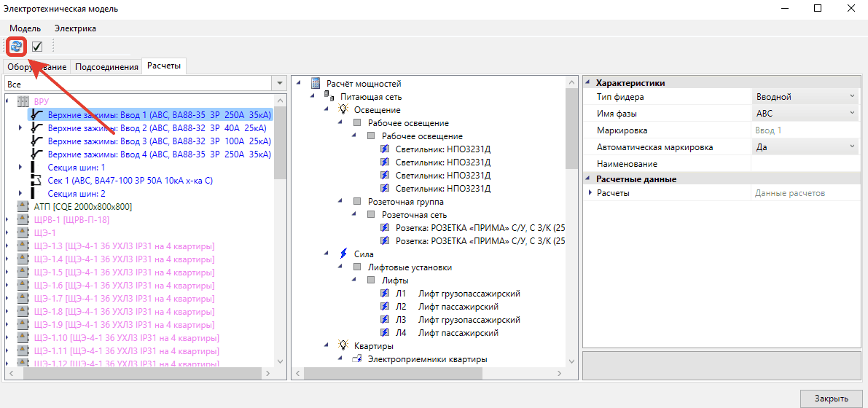Toggle the checkmark button in the toolbar

point(37,47)
